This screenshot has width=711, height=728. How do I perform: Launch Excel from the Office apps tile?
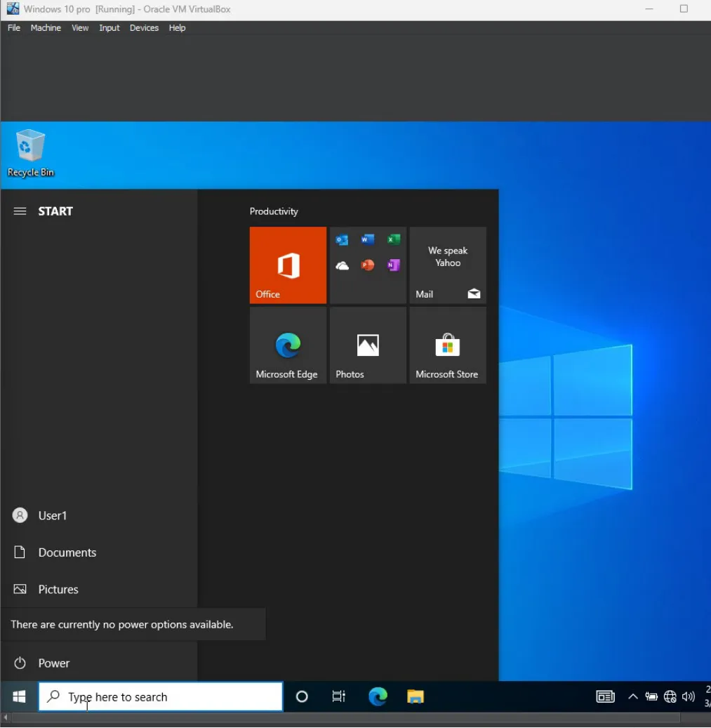pos(394,239)
